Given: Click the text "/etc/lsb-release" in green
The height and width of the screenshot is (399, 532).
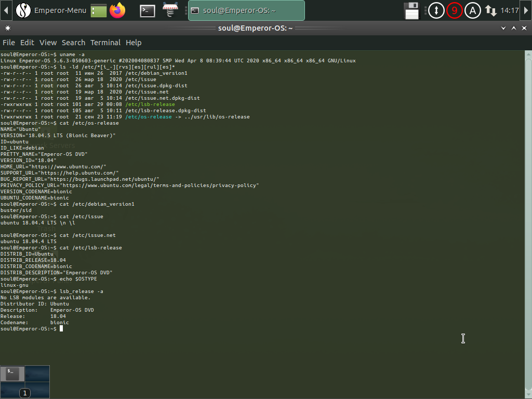Looking at the screenshot, I should (x=150, y=104).
